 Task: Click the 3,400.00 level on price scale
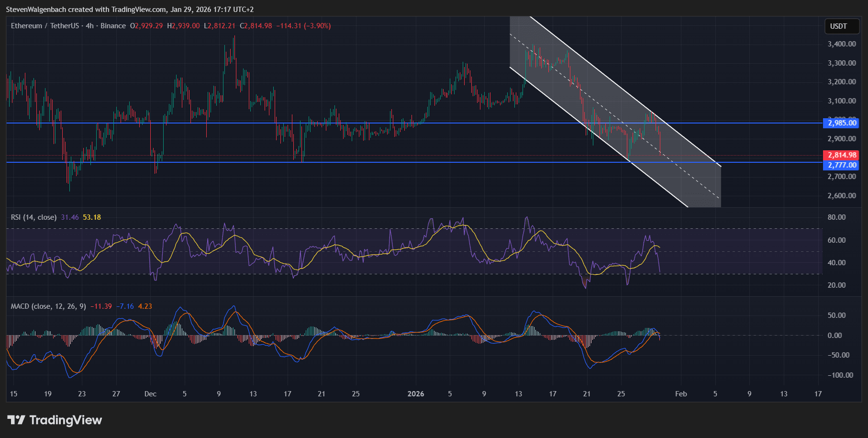pyautogui.click(x=842, y=44)
